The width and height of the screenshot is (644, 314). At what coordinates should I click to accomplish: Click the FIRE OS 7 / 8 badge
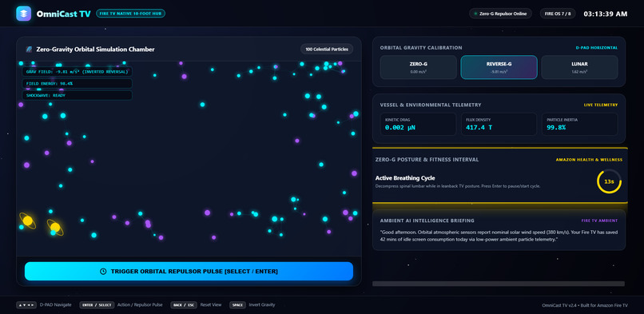(558, 14)
